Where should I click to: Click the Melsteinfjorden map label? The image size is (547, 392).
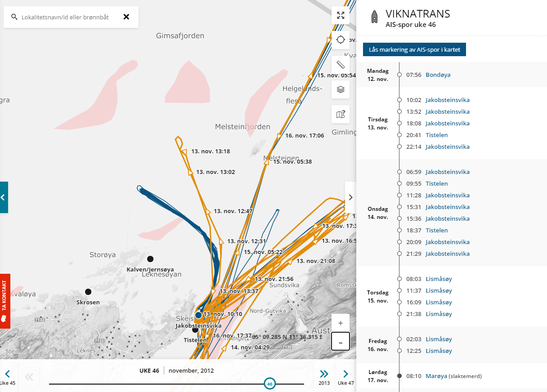pos(243,127)
